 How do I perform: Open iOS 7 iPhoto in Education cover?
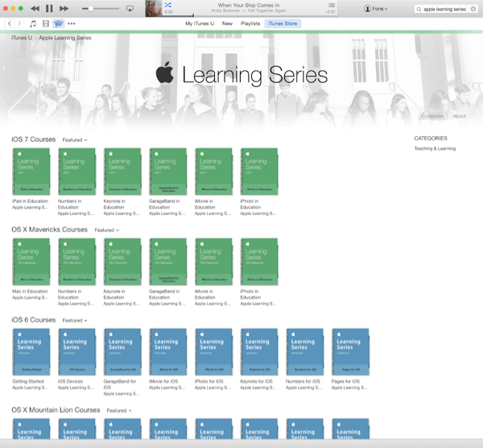[x=259, y=172]
